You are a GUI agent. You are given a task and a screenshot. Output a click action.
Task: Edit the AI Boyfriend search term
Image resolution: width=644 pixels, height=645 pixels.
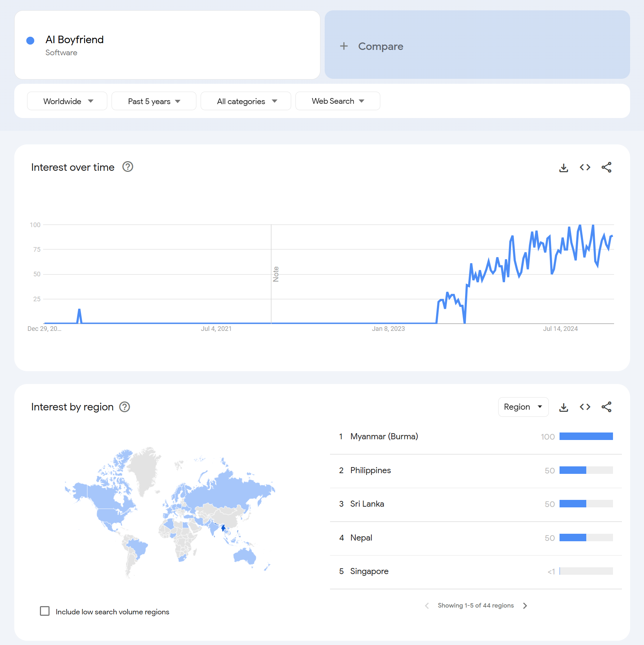tap(167, 45)
